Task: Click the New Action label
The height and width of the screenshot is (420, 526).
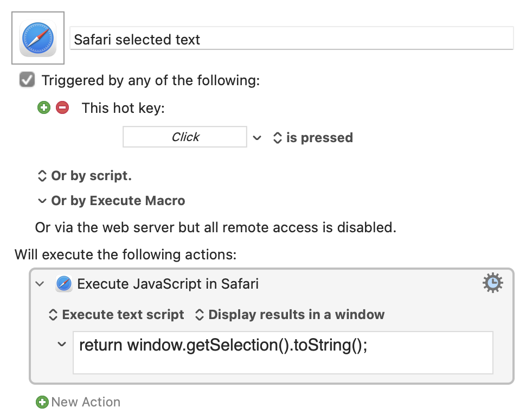Action: 86,402
